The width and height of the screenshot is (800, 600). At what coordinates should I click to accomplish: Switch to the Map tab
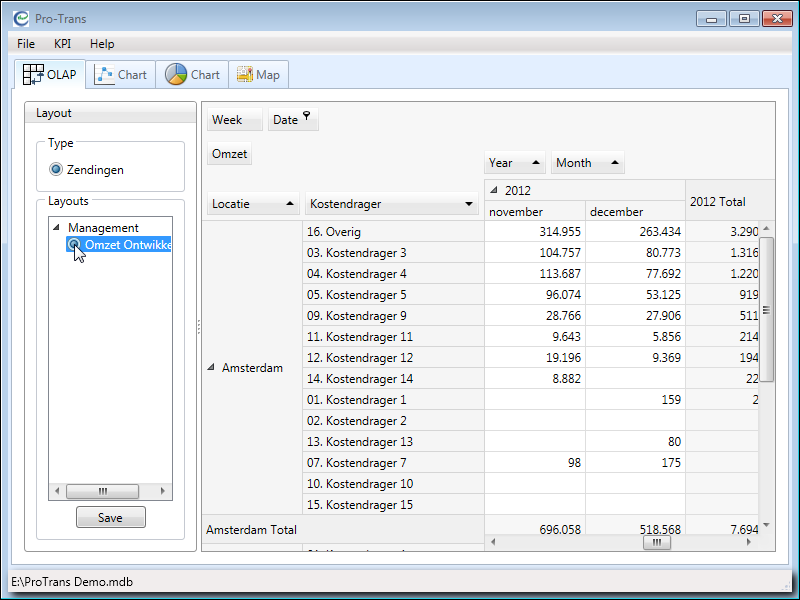tap(258, 75)
